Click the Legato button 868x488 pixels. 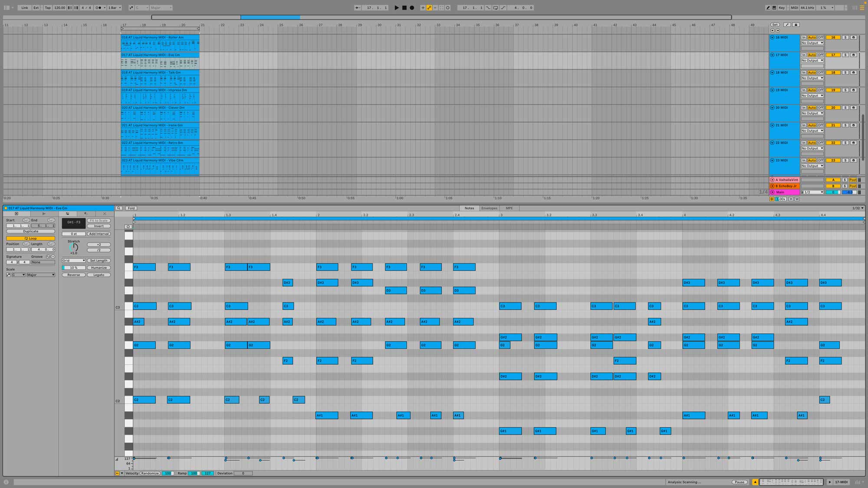pos(99,275)
